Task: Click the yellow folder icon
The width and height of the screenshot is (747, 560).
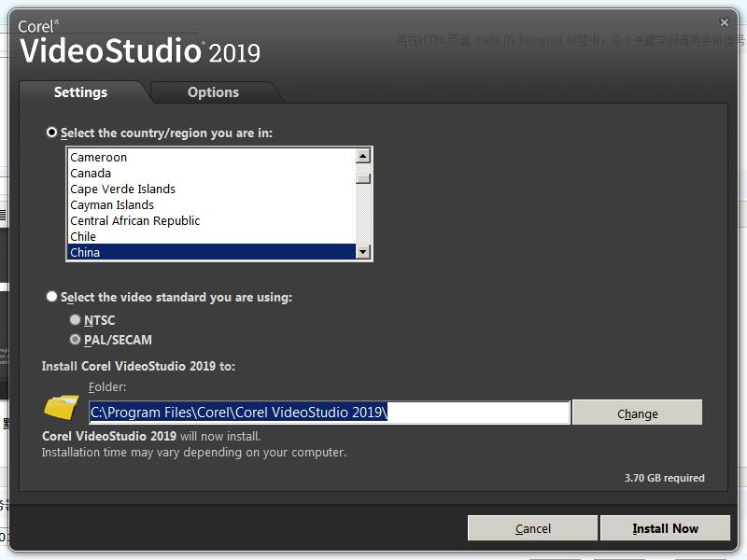Action: (61, 407)
